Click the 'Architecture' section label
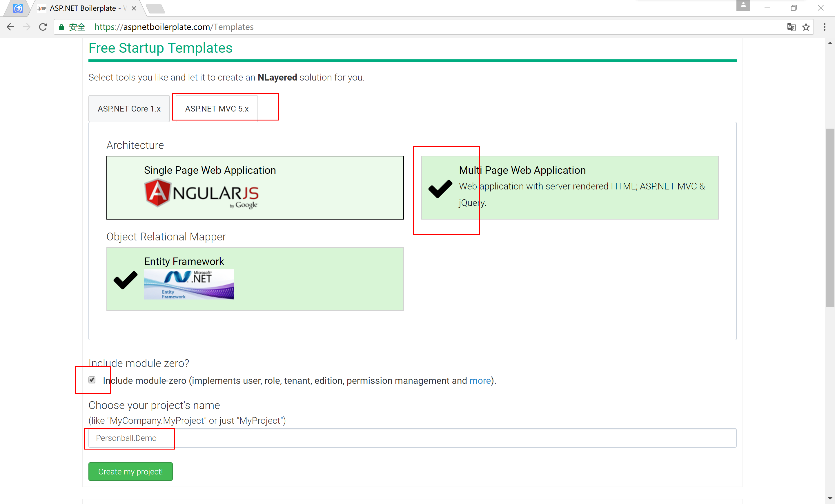Viewport: 835px width, 504px height. pos(135,145)
